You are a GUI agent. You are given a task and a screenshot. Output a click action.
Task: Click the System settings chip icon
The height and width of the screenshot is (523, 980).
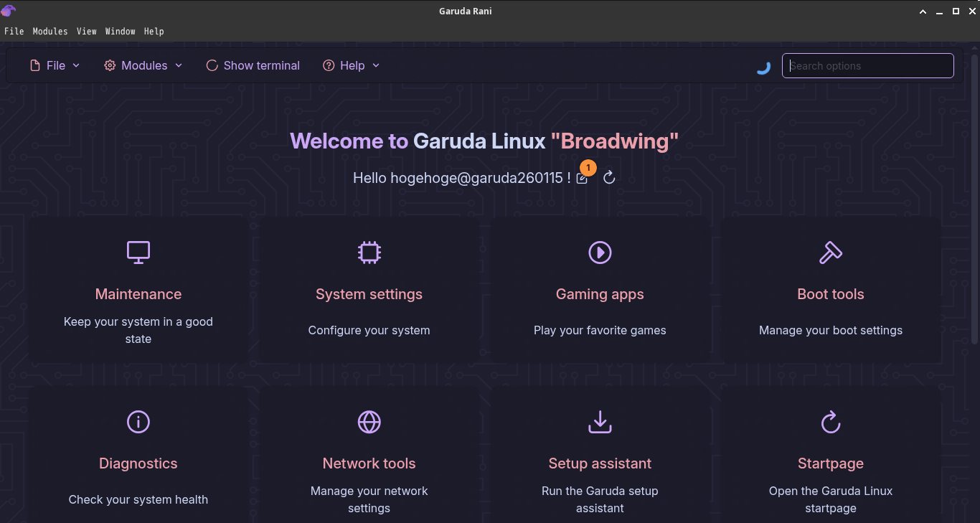pos(369,253)
